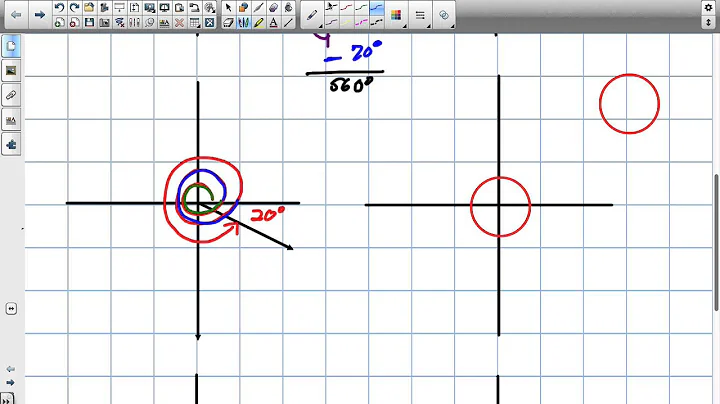Image resolution: width=720 pixels, height=404 pixels.
Task: Choose the Eraser tool in top row
Action: [x=273, y=7]
